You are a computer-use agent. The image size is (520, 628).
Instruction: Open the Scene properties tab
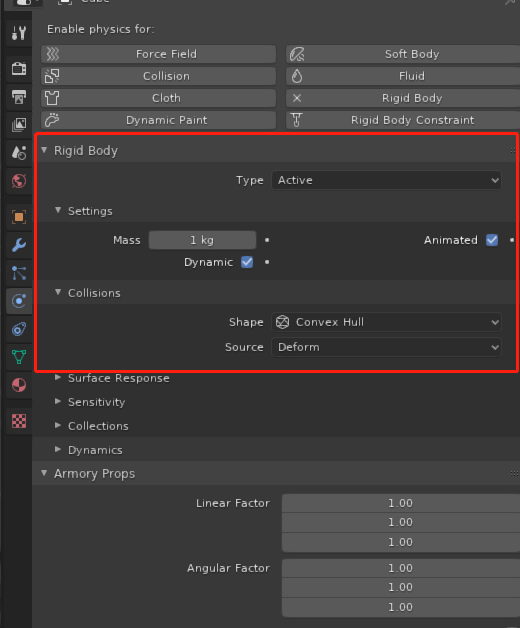pos(19,153)
